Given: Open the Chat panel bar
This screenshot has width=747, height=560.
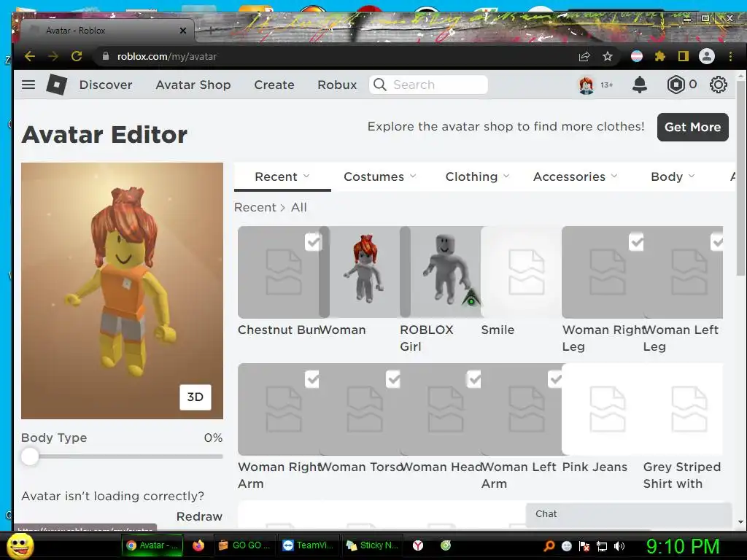Looking at the screenshot, I should pos(628,514).
